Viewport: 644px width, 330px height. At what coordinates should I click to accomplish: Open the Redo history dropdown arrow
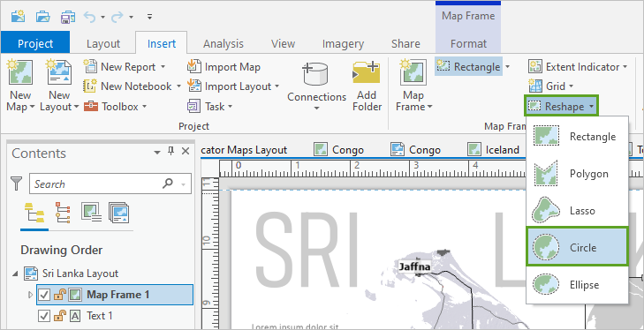[131, 18]
